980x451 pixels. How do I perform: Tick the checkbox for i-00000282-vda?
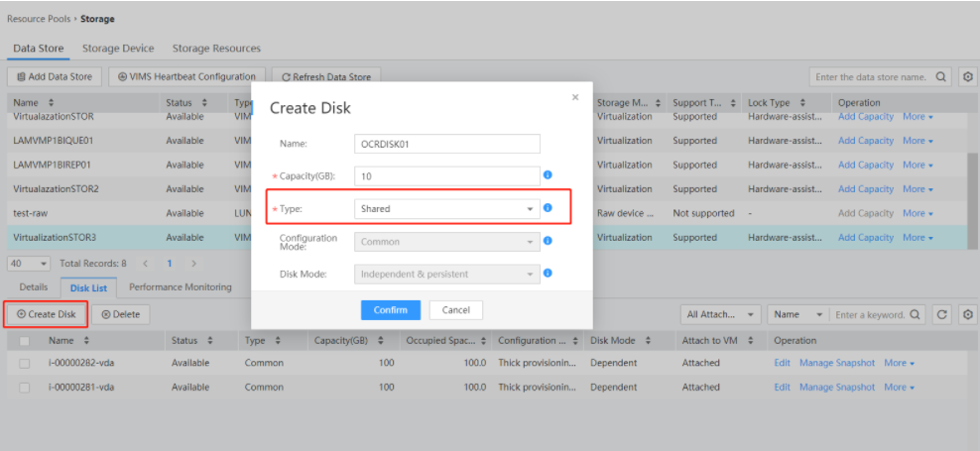[x=25, y=364]
